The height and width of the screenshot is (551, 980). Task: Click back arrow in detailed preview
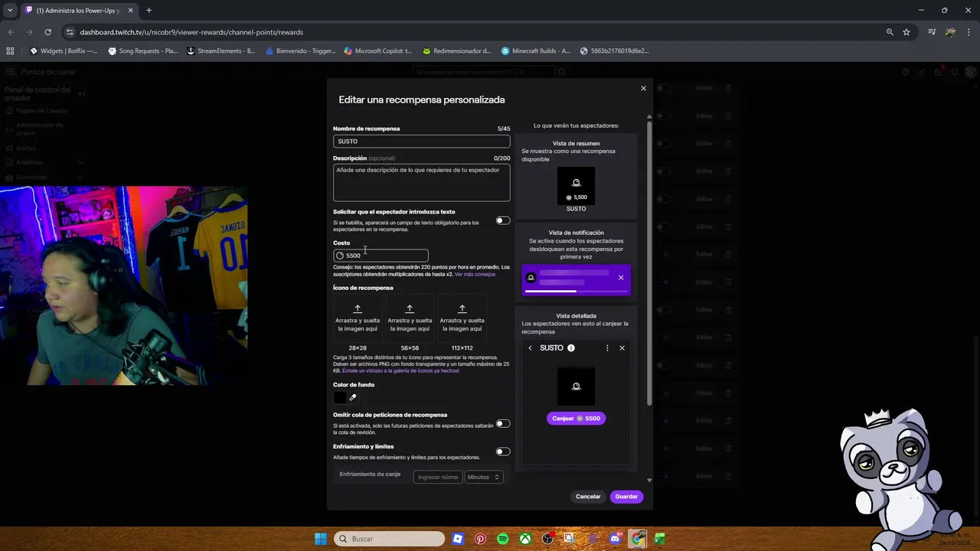click(530, 348)
